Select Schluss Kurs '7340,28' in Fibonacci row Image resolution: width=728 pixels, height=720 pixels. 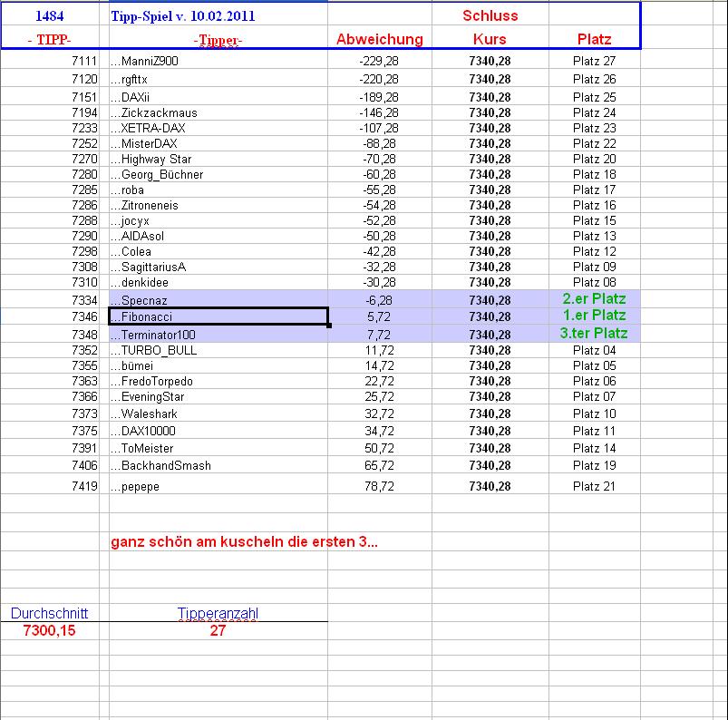pos(490,316)
